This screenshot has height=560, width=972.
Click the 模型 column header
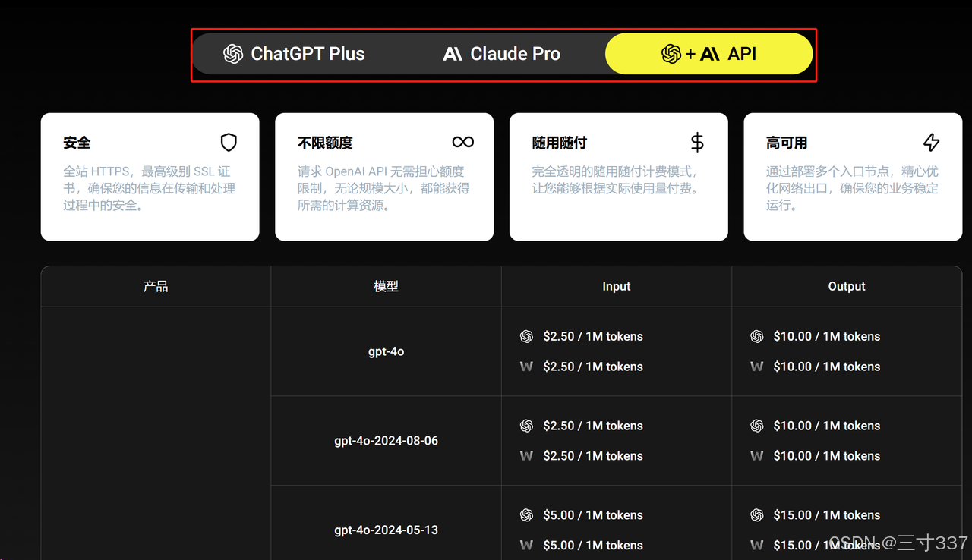(386, 286)
